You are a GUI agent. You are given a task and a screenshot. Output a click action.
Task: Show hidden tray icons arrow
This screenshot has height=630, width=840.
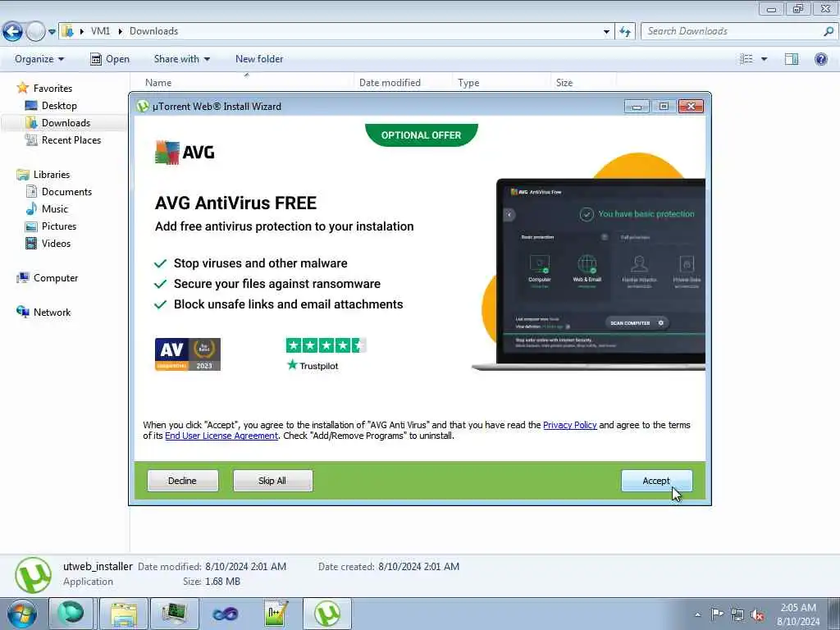(697, 614)
